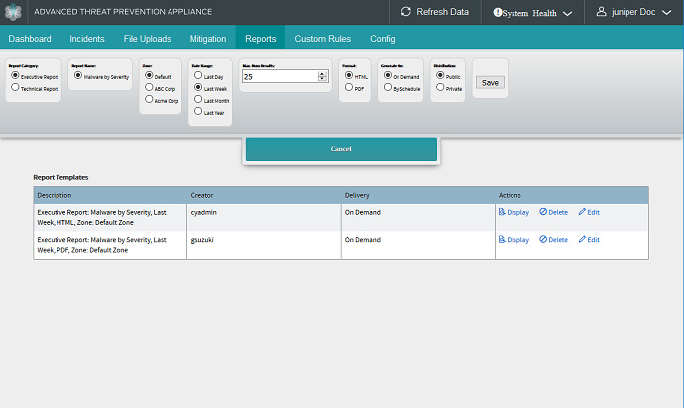This screenshot has width=684, height=408.
Task: Display the cyadmin report template
Action: coord(513,212)
